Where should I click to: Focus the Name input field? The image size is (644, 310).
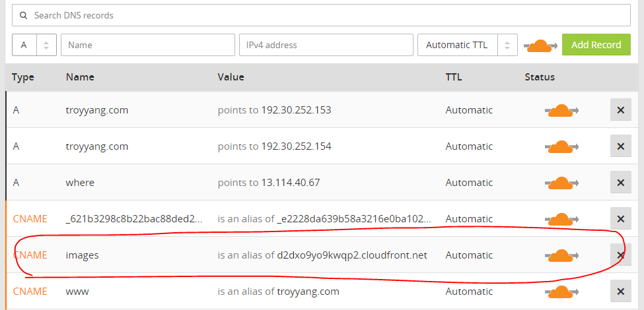click(x=148, y=46)
